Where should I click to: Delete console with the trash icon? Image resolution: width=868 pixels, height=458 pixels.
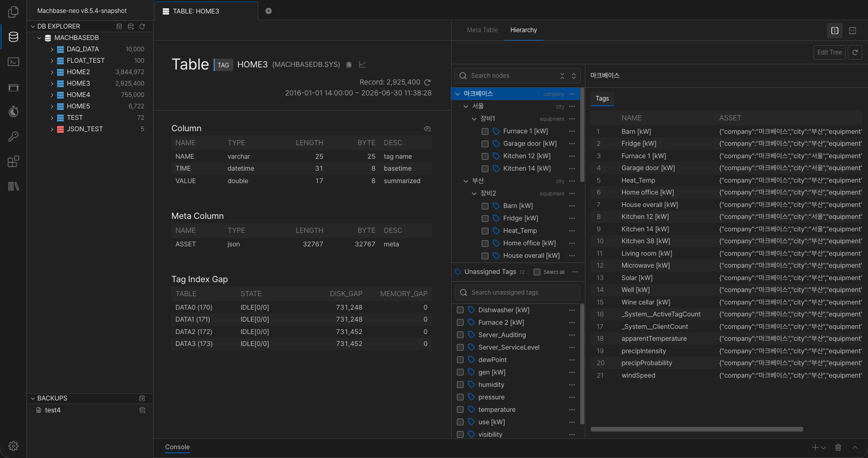click(838, 448)
